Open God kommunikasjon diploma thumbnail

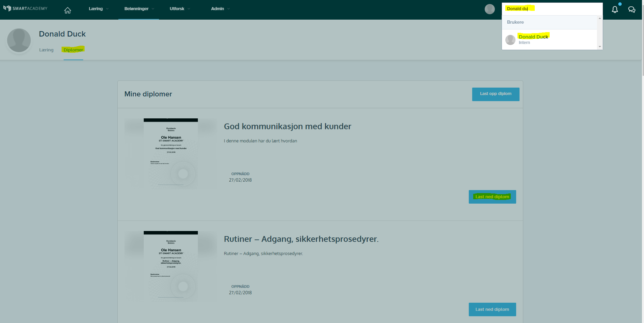coord(171,154)
